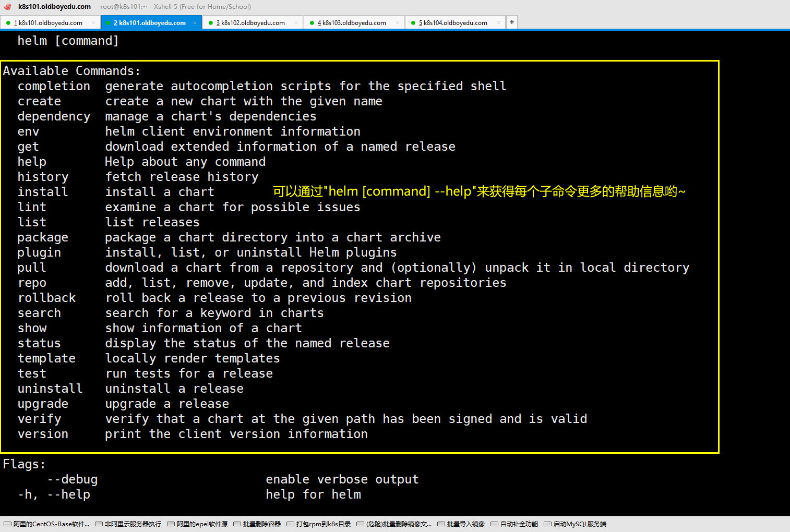Run the (危险)批量删除镜像 quick command
This screenshot has width=790, height=532.
point(394,524)
